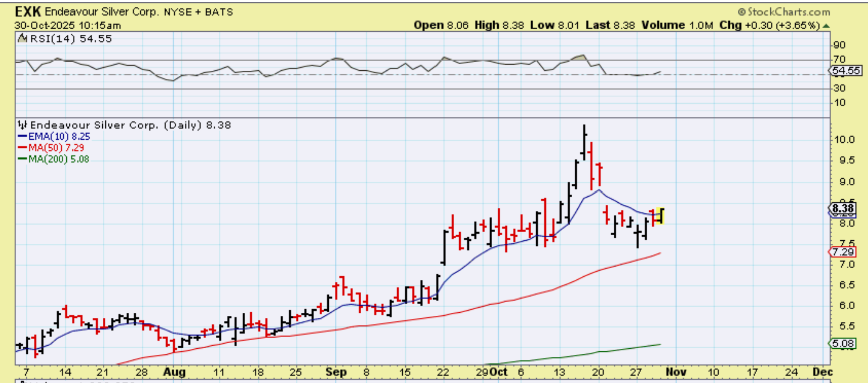
Task: Click the RSI indicator mountain icon
Action: 22,39
